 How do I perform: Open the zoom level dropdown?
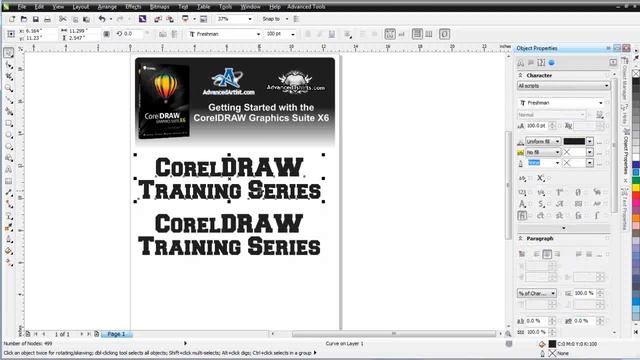(250, 19)
